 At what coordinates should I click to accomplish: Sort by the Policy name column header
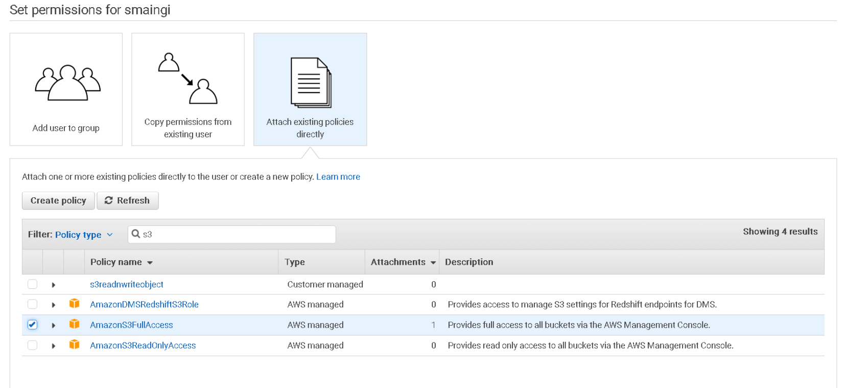tap(122, 262)
